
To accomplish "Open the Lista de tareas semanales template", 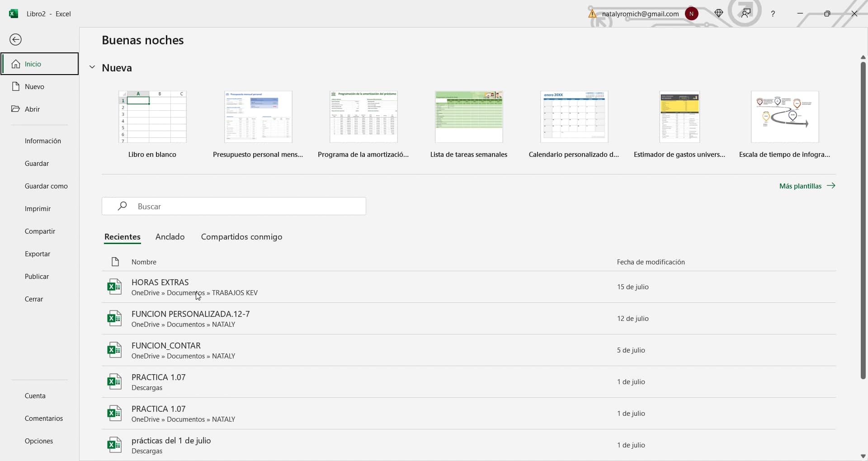I will tap(468, 117).
